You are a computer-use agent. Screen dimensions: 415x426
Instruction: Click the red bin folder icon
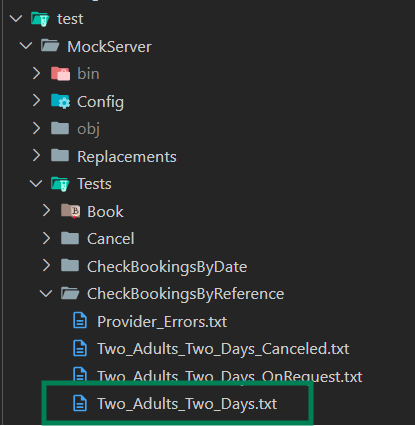[60, 73]
